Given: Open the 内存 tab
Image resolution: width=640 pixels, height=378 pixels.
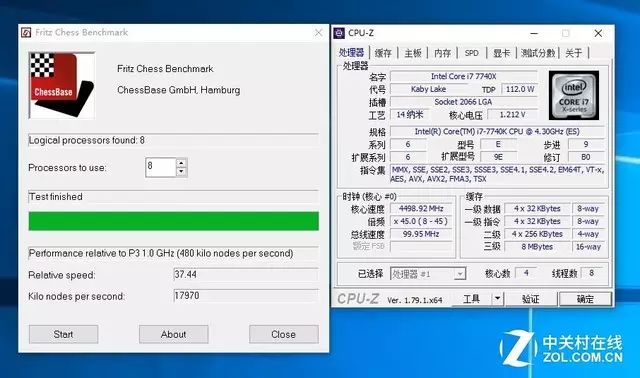Looking at the screenshot, I should 442,53.
